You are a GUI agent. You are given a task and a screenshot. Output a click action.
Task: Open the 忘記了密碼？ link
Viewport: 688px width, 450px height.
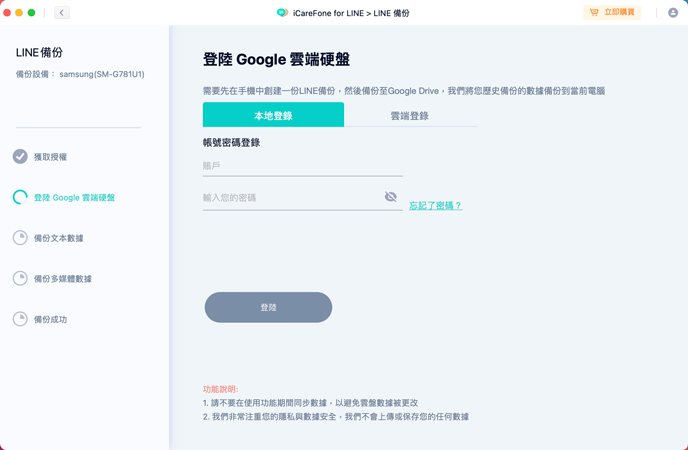coord(436,206)
